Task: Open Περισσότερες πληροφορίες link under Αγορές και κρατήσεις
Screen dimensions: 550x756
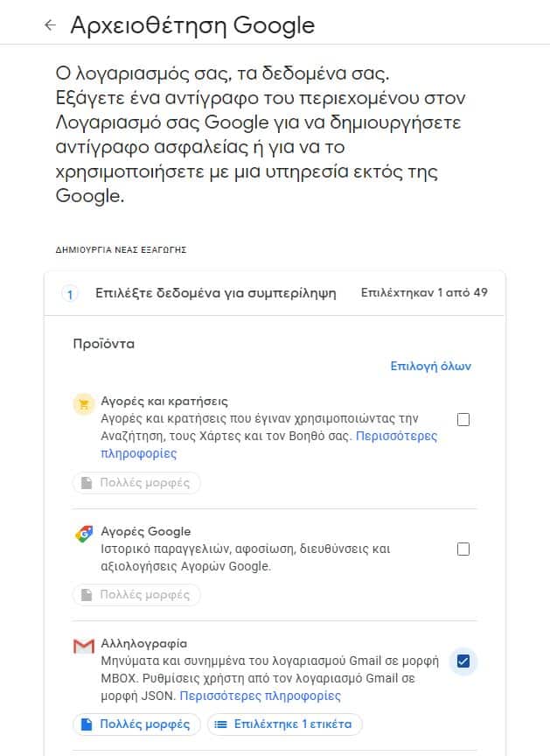Action: coord(396,436)
